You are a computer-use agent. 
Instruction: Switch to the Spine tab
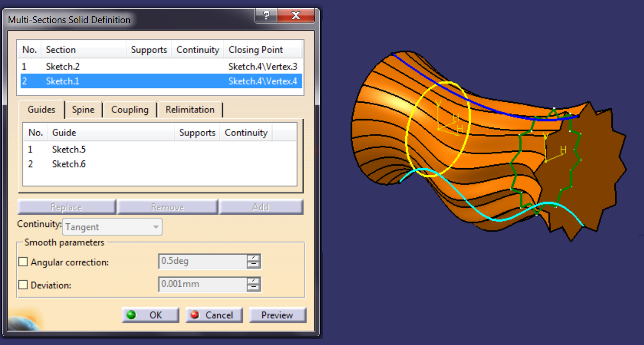pyautogui.click(x=83, y=109)
